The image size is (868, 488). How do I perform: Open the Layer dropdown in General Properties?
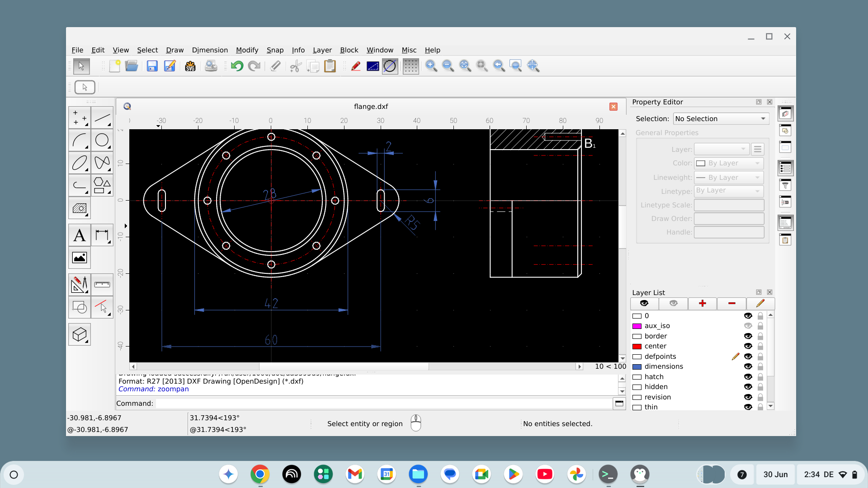point(722,149)
